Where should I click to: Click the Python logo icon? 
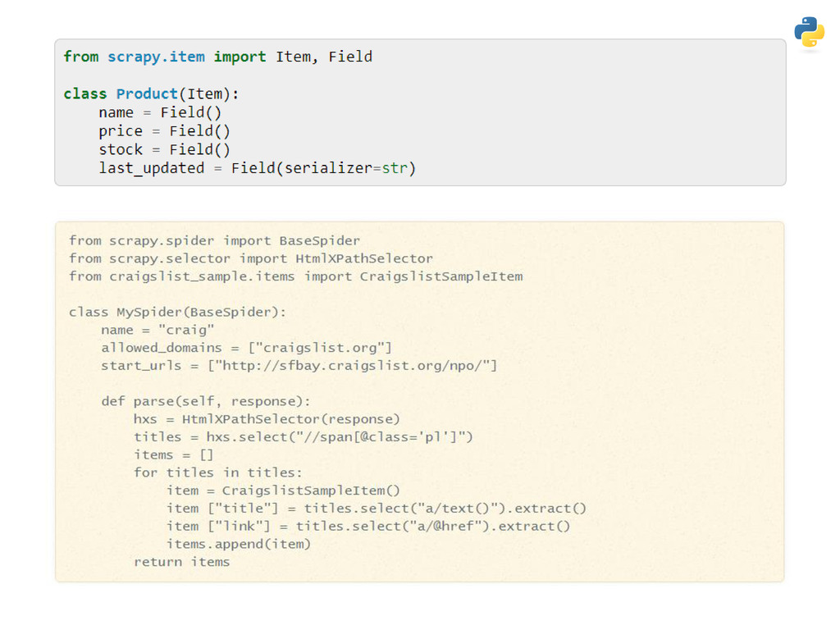point(809,32)
